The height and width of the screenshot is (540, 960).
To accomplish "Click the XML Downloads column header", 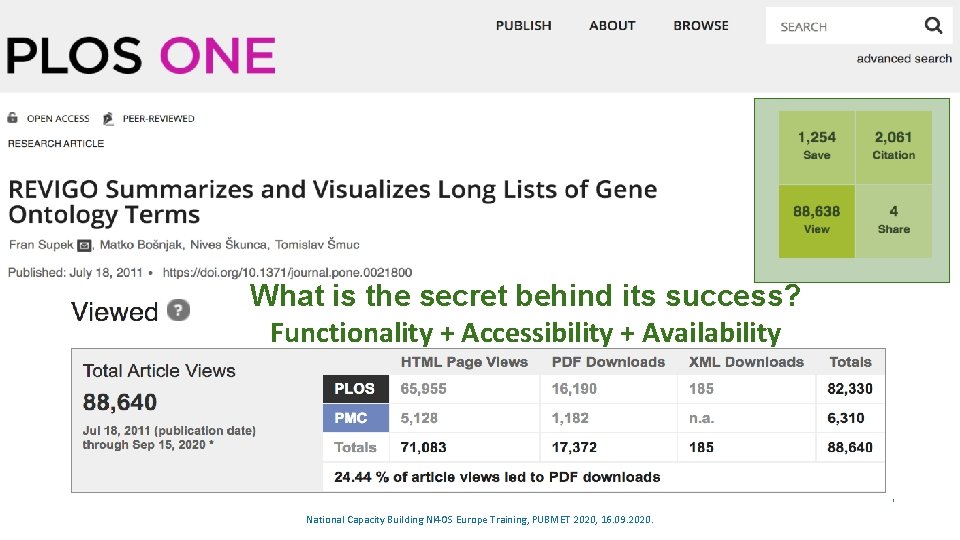I will [x=746, y=362].
